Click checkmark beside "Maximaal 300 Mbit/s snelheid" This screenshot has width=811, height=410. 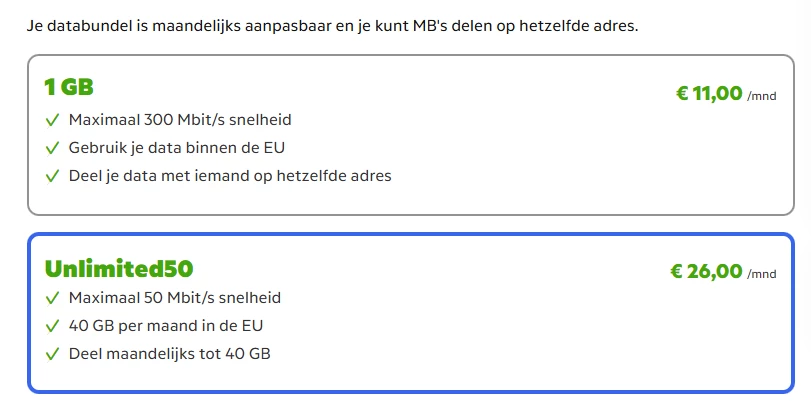point(53,120)
